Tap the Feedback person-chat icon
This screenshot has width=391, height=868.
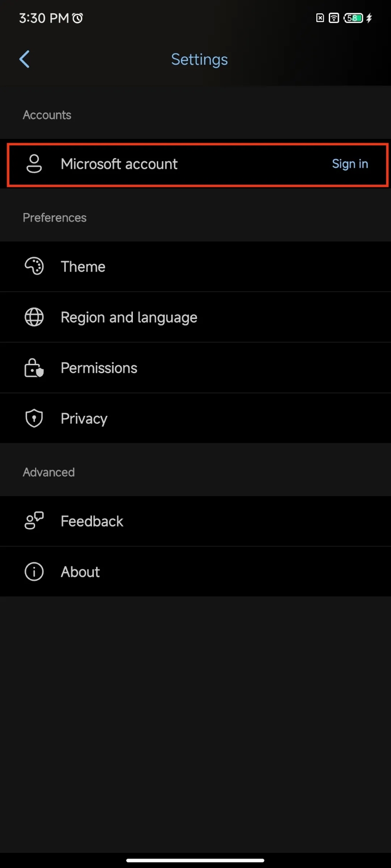(x=34, y=521)
